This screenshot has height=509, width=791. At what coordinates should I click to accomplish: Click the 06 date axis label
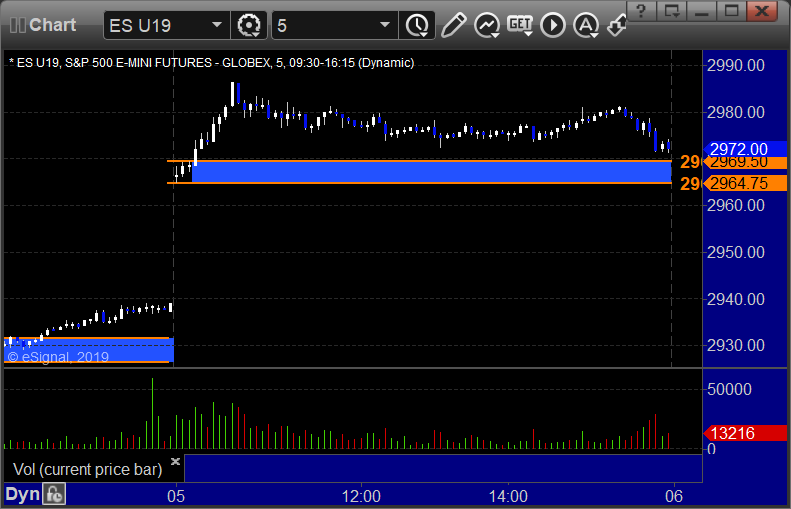(x=674, y=496)
